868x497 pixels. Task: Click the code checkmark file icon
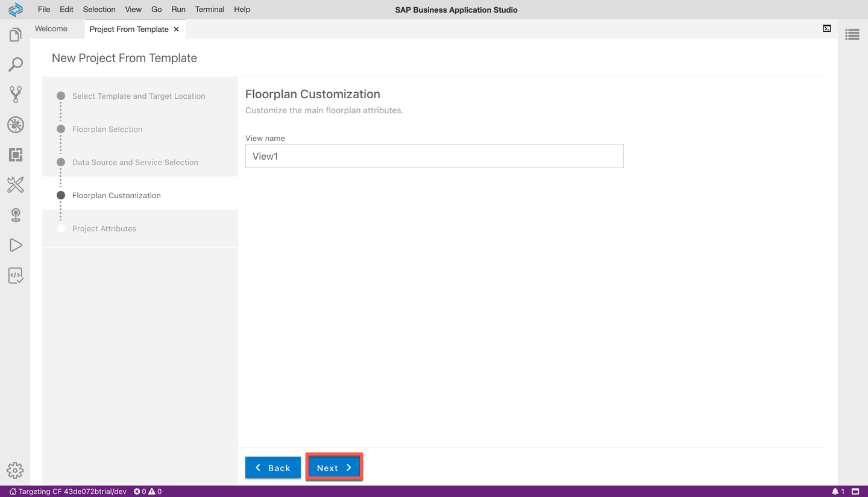15,275
